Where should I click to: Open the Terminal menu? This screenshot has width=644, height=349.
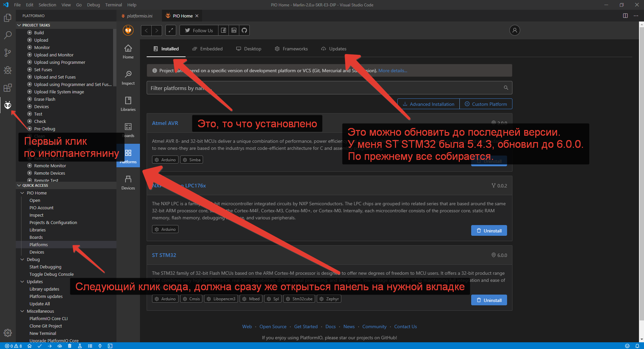(113, 5)
